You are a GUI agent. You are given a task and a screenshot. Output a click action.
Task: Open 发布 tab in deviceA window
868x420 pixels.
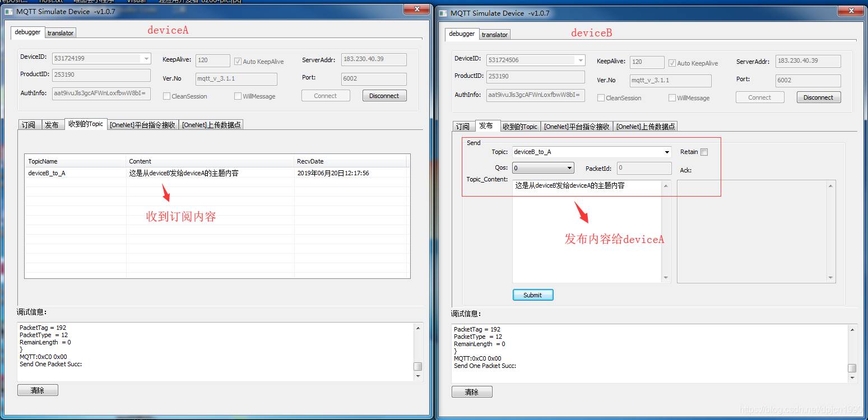[x=52, y=125]
